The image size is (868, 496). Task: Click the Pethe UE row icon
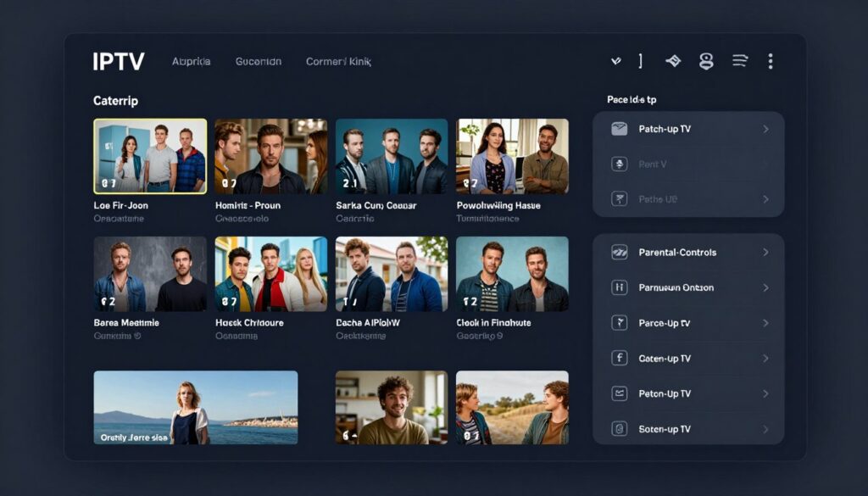[619, 198]
